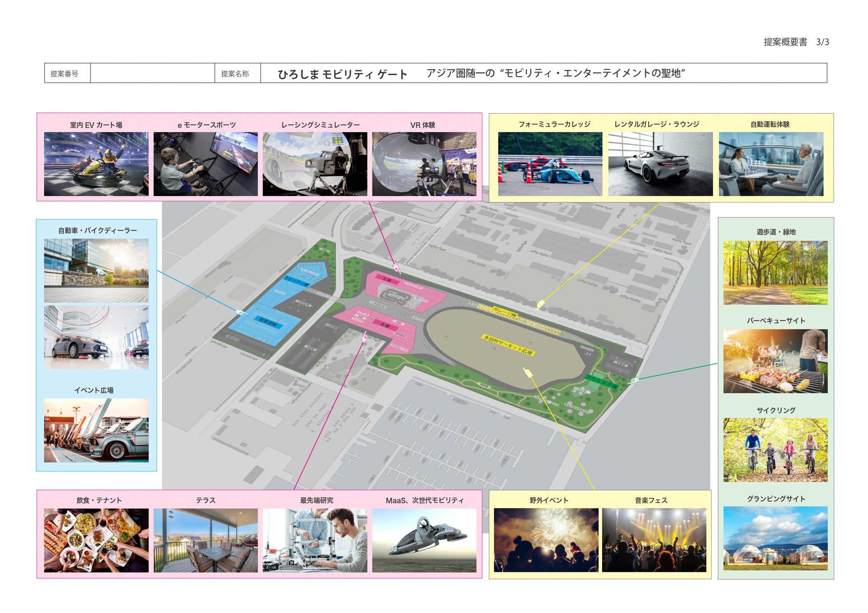The width and height of the screenshot is (868, 613).
Task: Click the グランピングサイト dome tents photo
Action: pyautogui.click(x=775, y=538)
